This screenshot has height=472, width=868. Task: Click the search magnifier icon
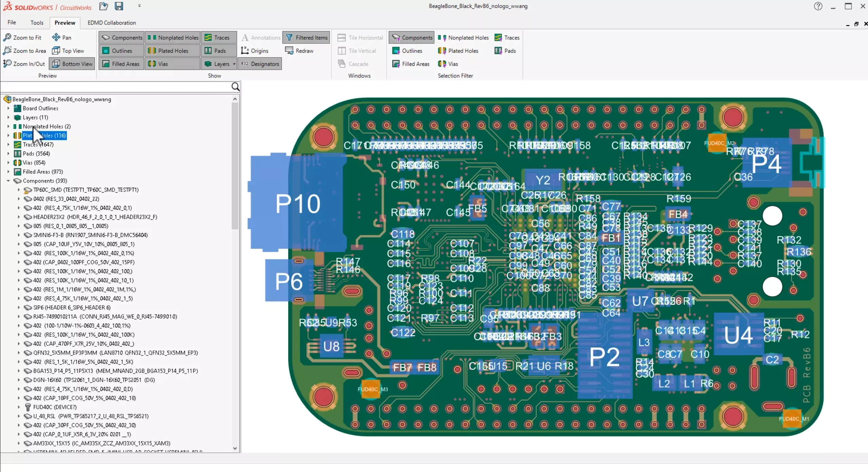click(x=236, y=87)
